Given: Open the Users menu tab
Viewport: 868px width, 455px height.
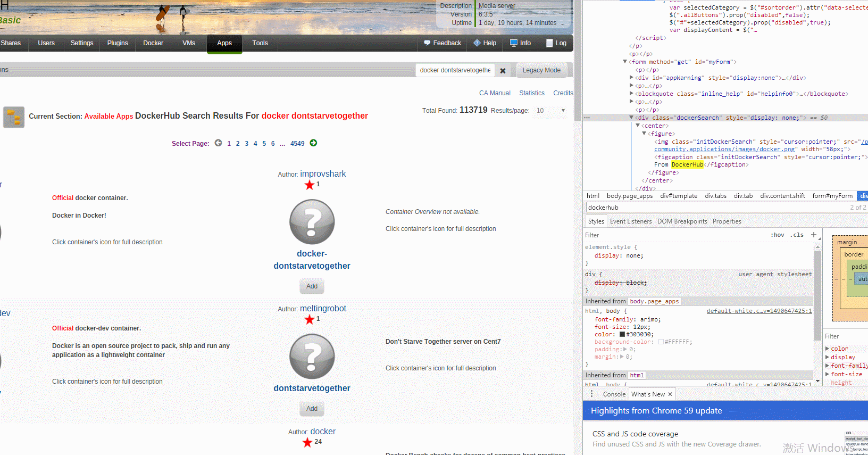Looking at the screenshot, I should pos(46,43).
